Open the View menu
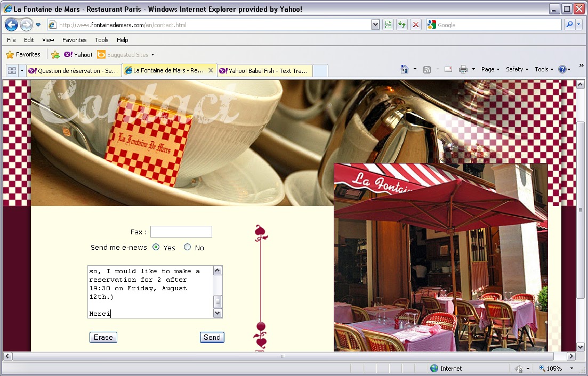Screen dimensions: 588x376 [x=48, y=40]
